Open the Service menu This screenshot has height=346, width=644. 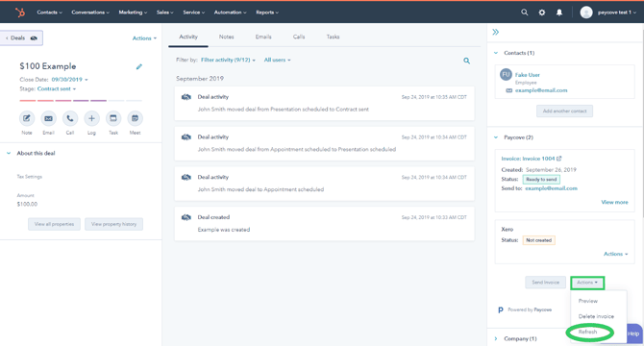(x=193, y=12)
